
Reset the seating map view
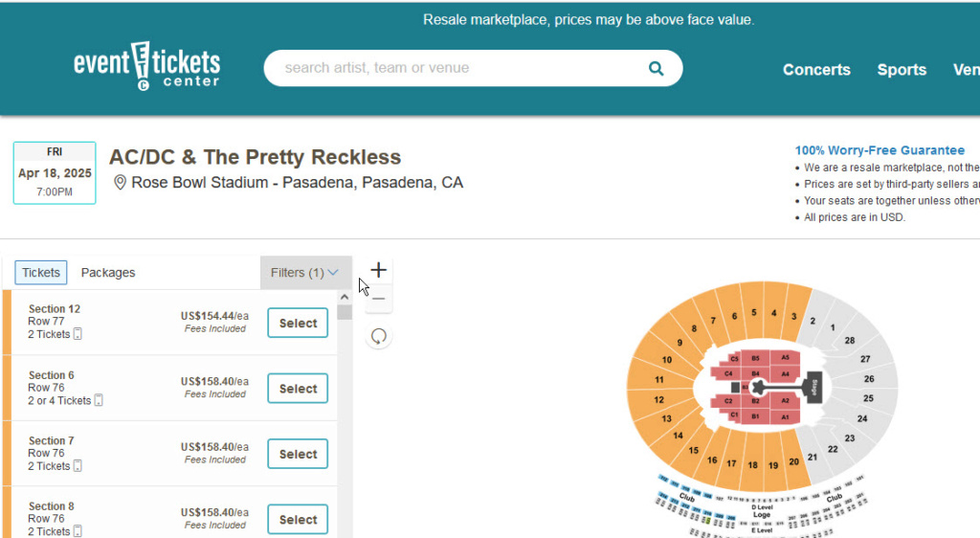tap(379, 336)
